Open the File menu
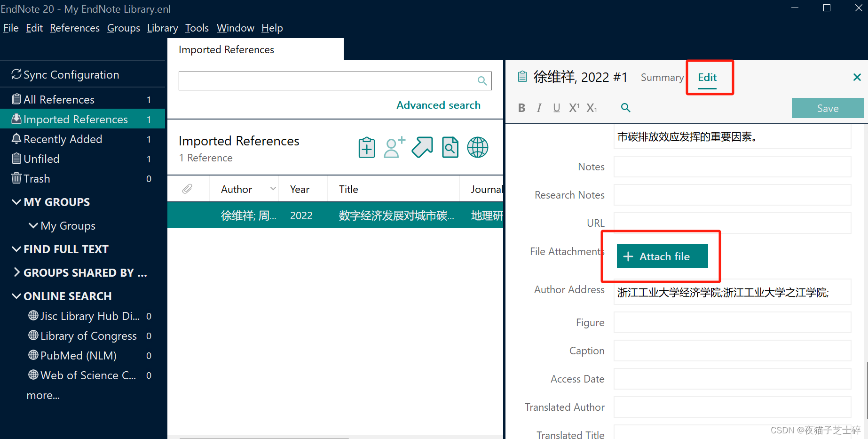 coord(11,28)
